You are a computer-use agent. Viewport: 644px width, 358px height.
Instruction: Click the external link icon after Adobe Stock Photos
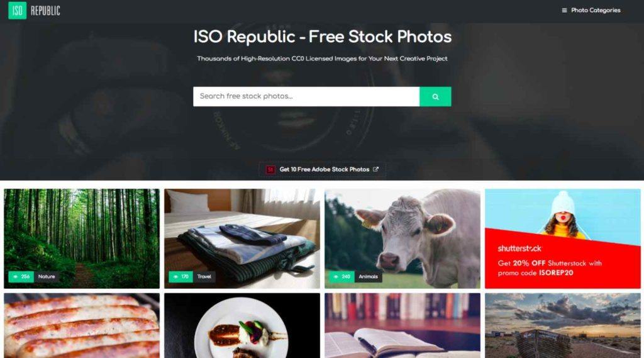375,169
